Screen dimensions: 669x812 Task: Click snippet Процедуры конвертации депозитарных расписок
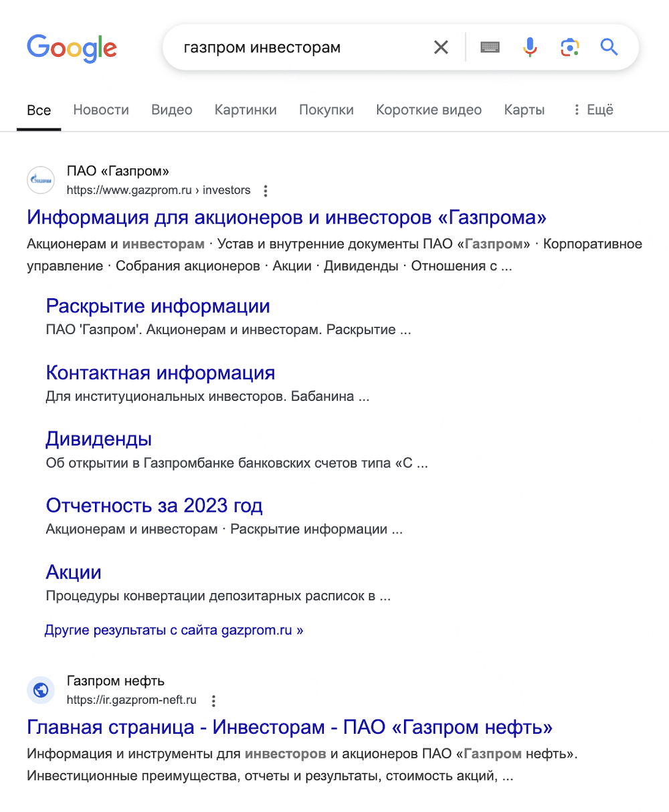tap(218, 596)
